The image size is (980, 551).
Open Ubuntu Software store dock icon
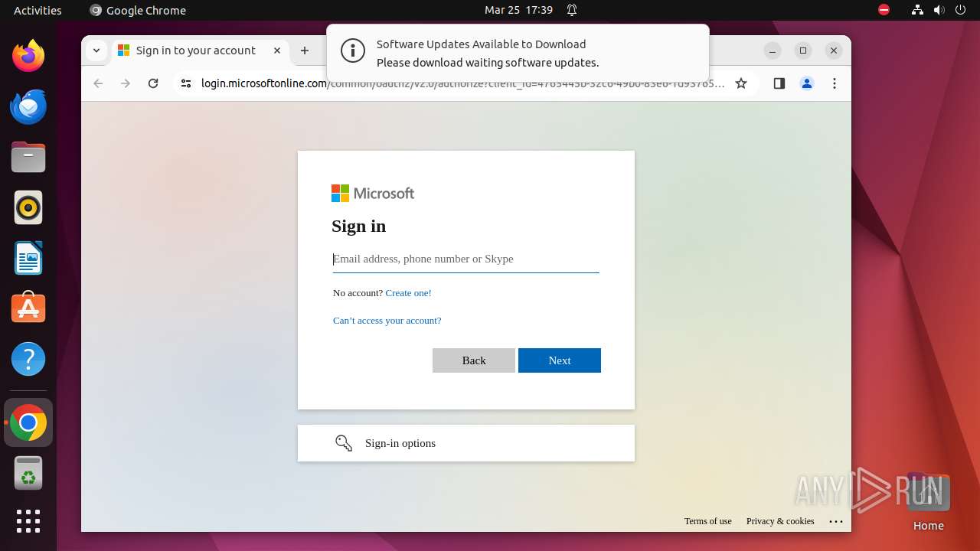pos(28,308)
